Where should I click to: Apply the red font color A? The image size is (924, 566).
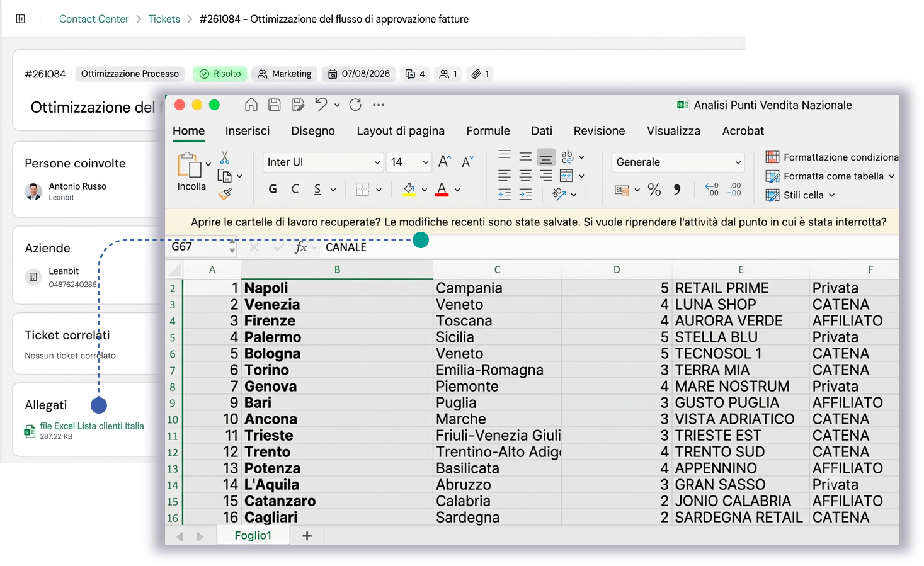pos(442,189)
